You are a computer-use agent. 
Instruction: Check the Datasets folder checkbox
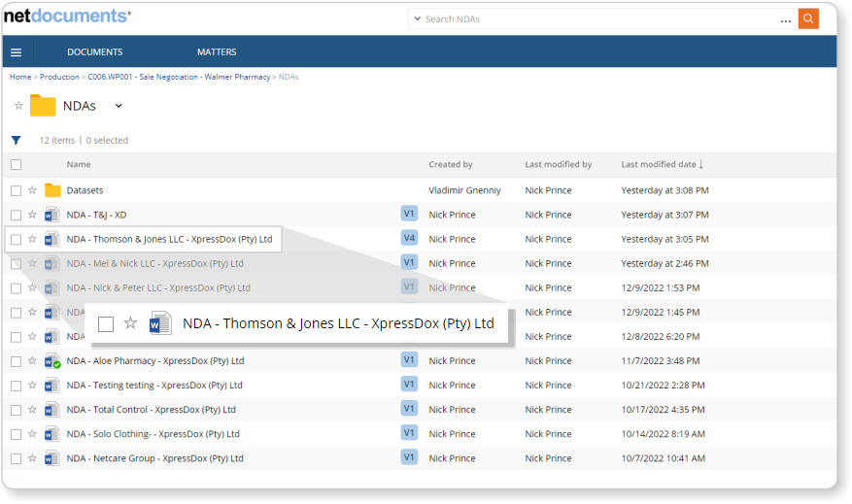pyautogui.click(x=17, y=190)
